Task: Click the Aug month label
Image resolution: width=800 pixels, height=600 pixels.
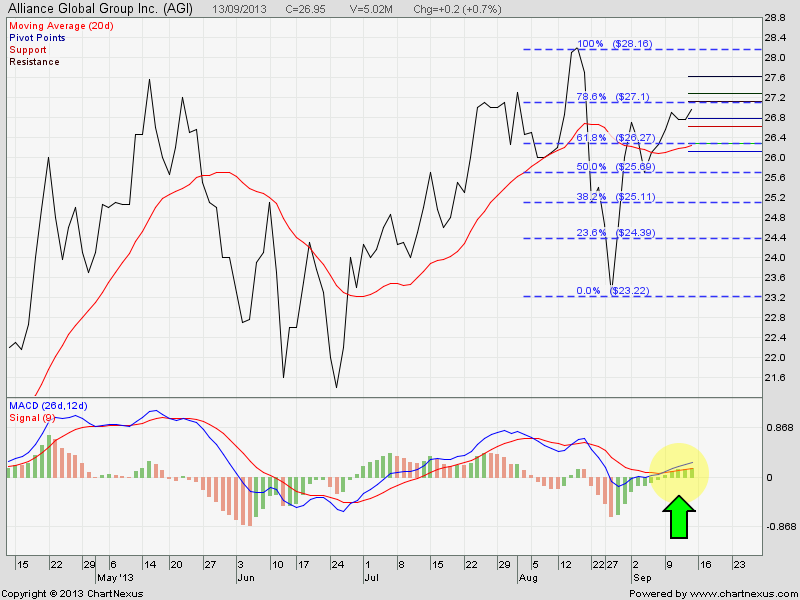Action: [x=528, y=578]
